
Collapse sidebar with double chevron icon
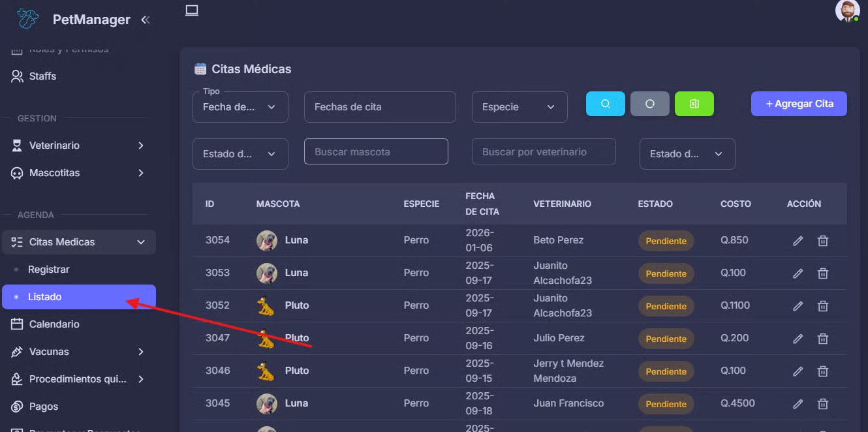tap(146, 20)
